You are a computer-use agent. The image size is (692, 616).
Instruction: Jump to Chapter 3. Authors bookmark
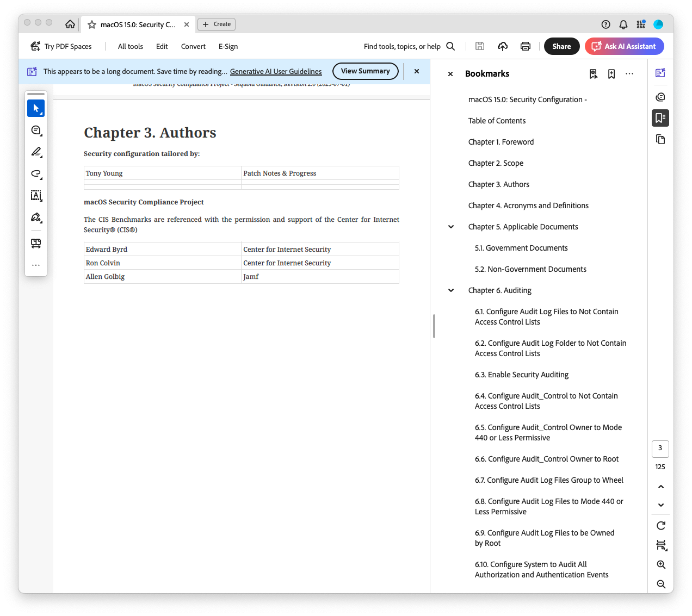coord(499,184)
